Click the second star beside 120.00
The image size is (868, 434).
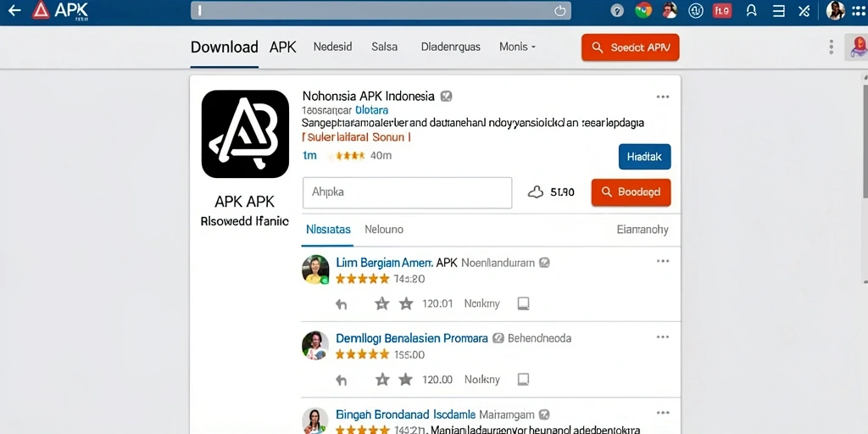(406, 379)
